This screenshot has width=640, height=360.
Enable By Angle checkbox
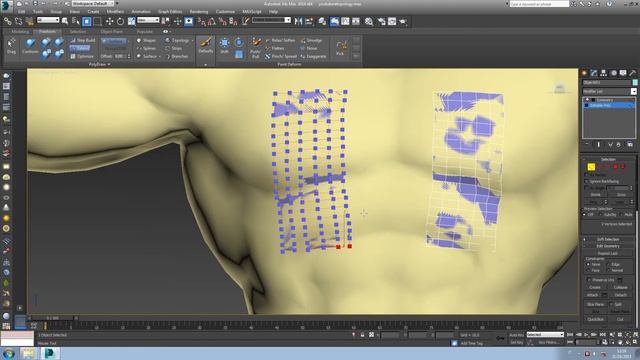point(587,188)
